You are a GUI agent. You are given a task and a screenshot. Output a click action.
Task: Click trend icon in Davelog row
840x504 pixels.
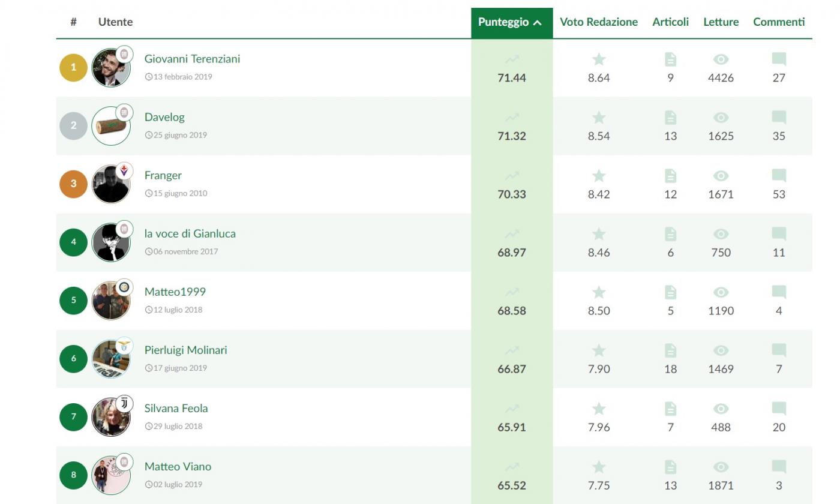512,117
